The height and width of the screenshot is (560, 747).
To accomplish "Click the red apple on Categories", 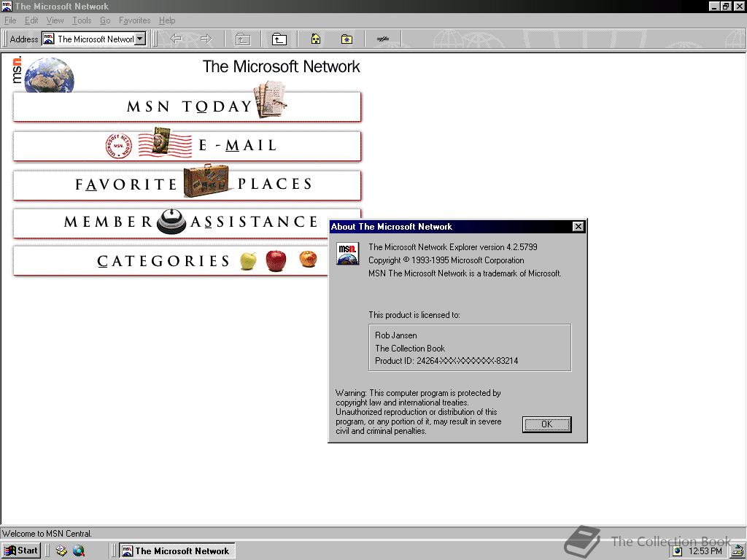I will (x=276, y=260).
